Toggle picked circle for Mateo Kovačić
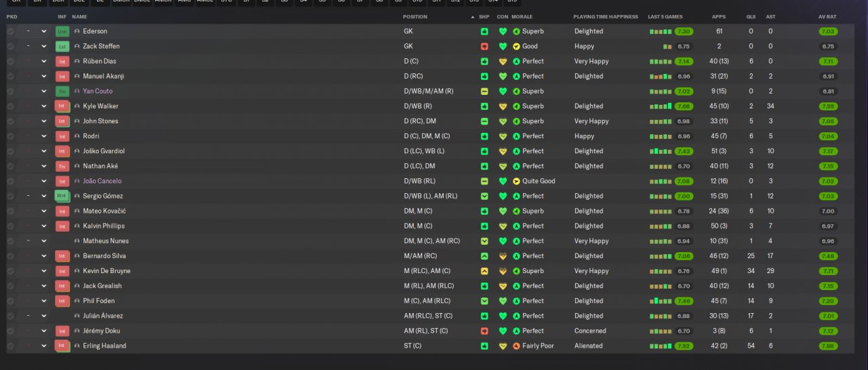Image resolution: width=868 pixels, height=370 pixels. click(10, 211)
